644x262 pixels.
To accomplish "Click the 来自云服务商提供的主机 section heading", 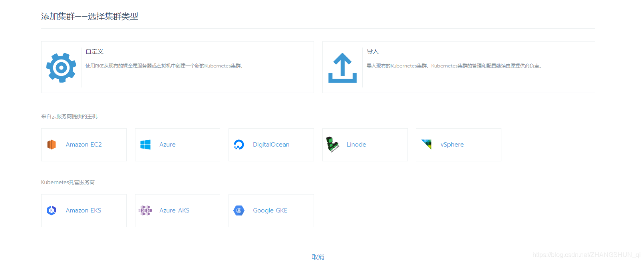I will (x=69, y=116).
